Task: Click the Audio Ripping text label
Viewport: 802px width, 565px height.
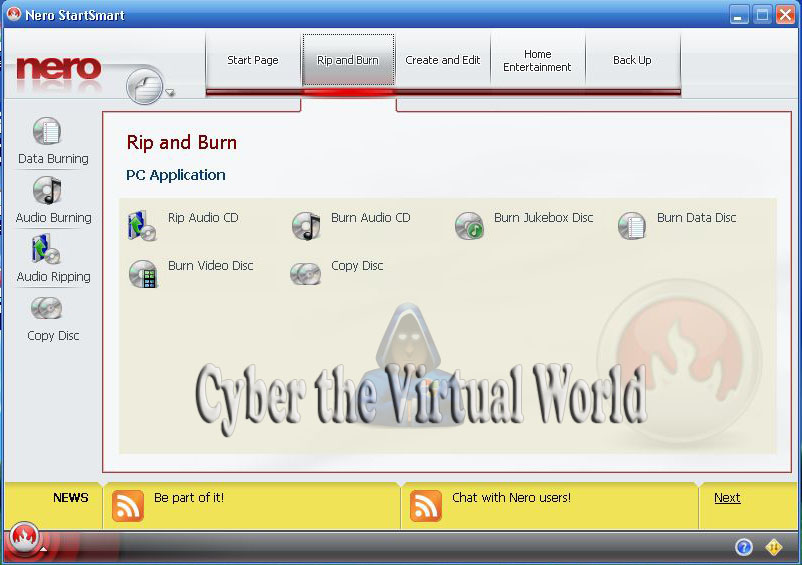Action: (54, 277)
